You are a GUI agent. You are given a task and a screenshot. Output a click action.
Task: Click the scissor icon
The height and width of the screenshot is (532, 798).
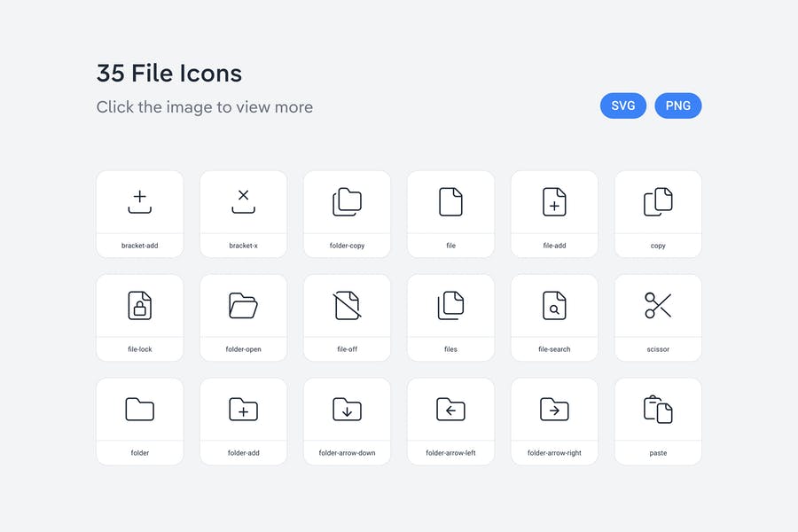point(658,306)
